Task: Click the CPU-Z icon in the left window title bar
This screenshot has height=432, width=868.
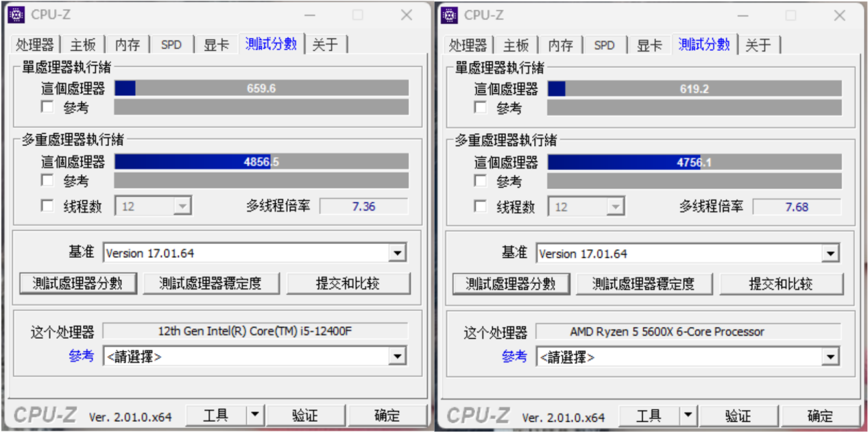Action: tap(18, 14)
